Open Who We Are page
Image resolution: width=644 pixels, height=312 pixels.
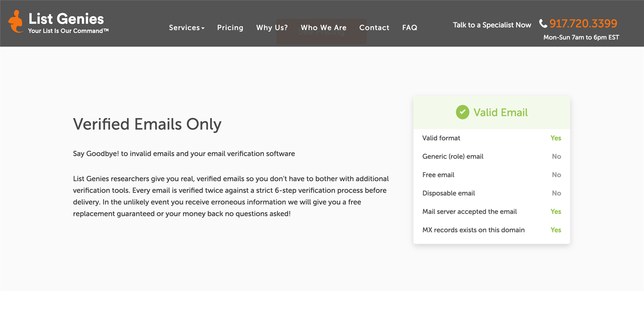pyautogui.click(x=324, y=28)
